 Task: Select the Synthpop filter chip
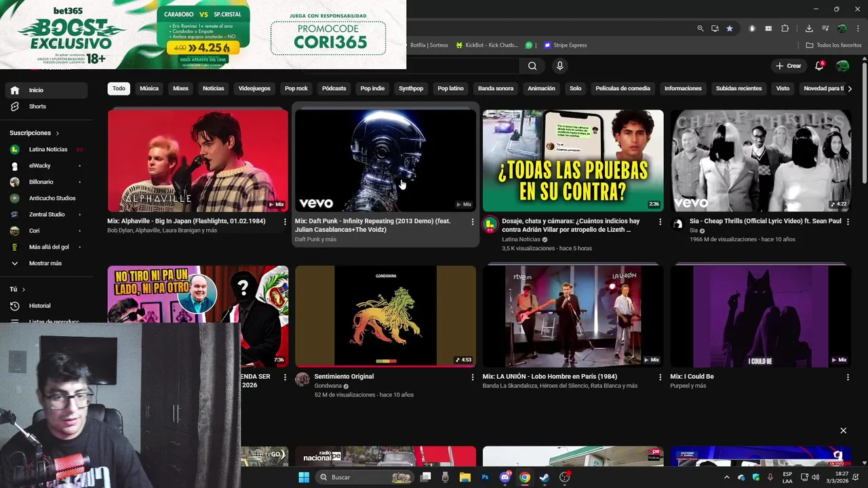coord(411,89)
